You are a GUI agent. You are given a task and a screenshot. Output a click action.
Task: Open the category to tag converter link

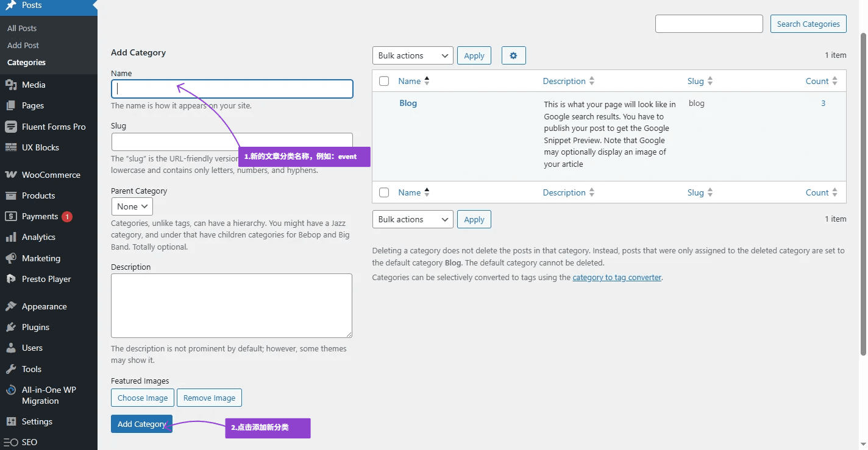pos(616,277)
